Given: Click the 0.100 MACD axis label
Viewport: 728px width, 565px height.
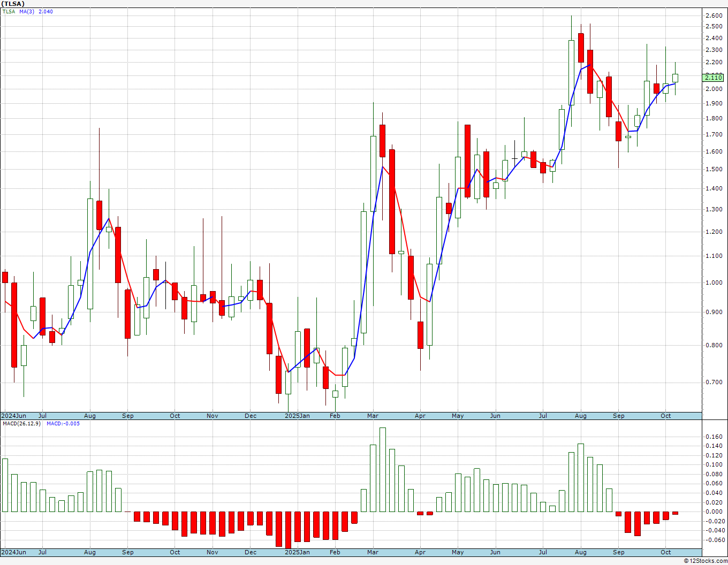Looking at the screenshot, I should [x=714, y=464].
